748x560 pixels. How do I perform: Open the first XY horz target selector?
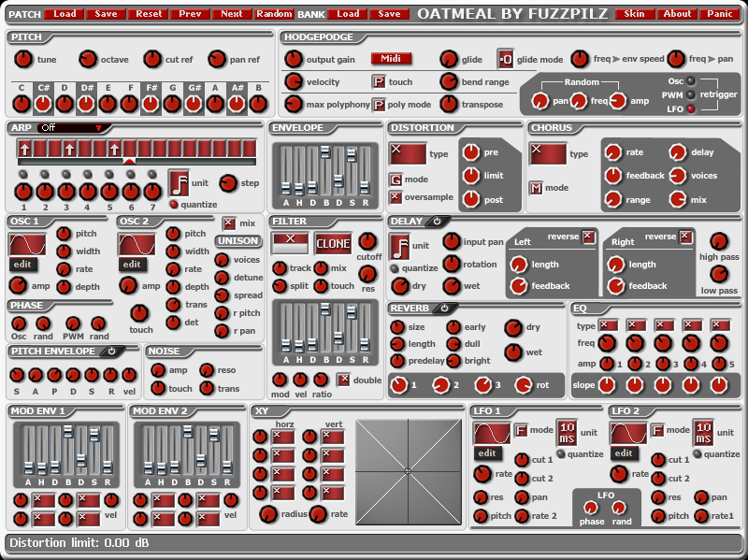(283, 437)
